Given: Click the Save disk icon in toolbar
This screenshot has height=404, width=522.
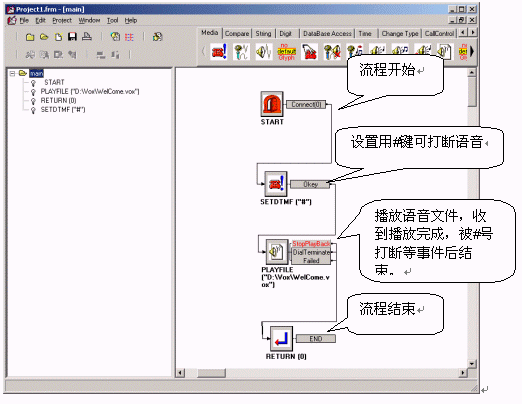Looking at the screenshot, I should click(x=72, y=37).
